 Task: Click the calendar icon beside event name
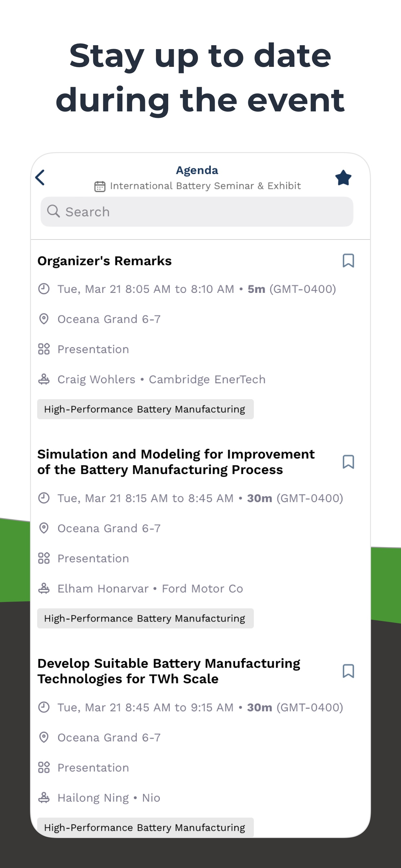(x=100, y=186)
